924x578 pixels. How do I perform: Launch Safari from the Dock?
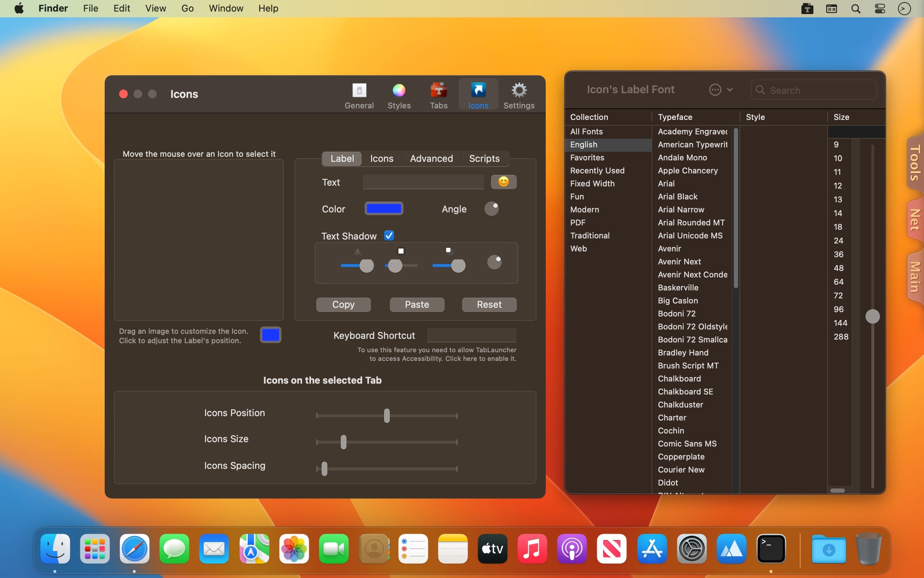click(134, 549)
